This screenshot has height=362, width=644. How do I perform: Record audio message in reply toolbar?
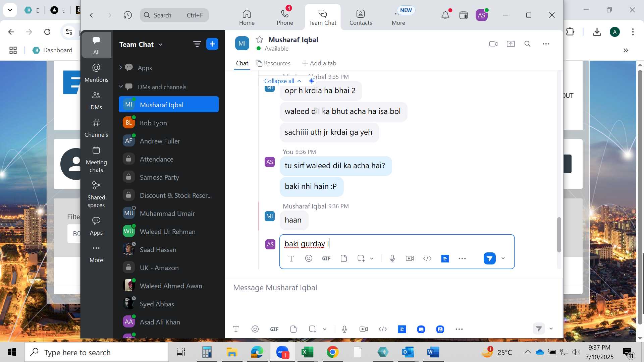coord(392,258)
